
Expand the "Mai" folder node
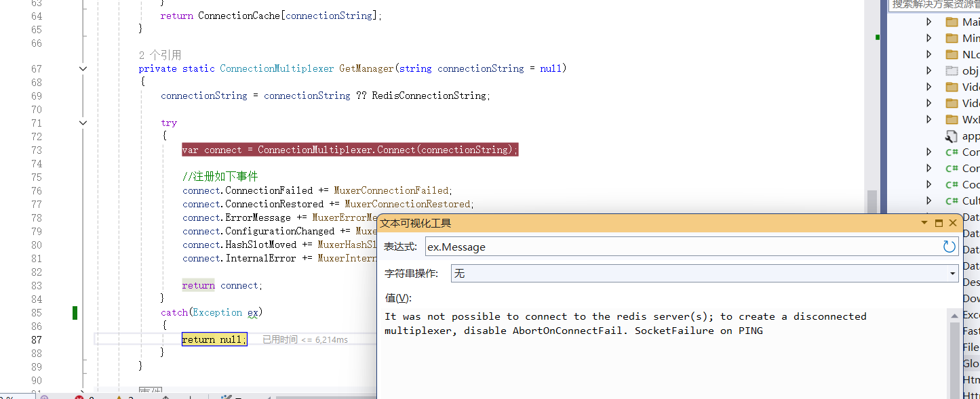[x=929, y=22]
